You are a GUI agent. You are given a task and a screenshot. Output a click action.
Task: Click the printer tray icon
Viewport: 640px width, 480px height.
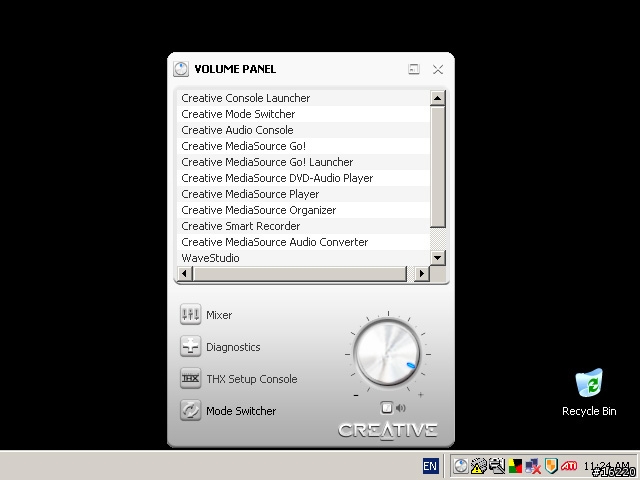497,466
